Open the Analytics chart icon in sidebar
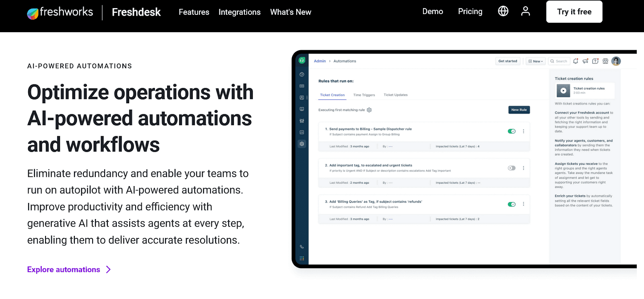This screenshot has width=644, height=299. (302, 132)
